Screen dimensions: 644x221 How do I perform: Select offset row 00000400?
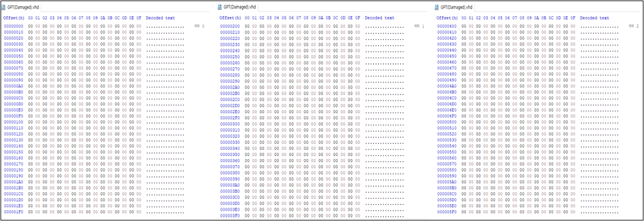pos(447,26)
